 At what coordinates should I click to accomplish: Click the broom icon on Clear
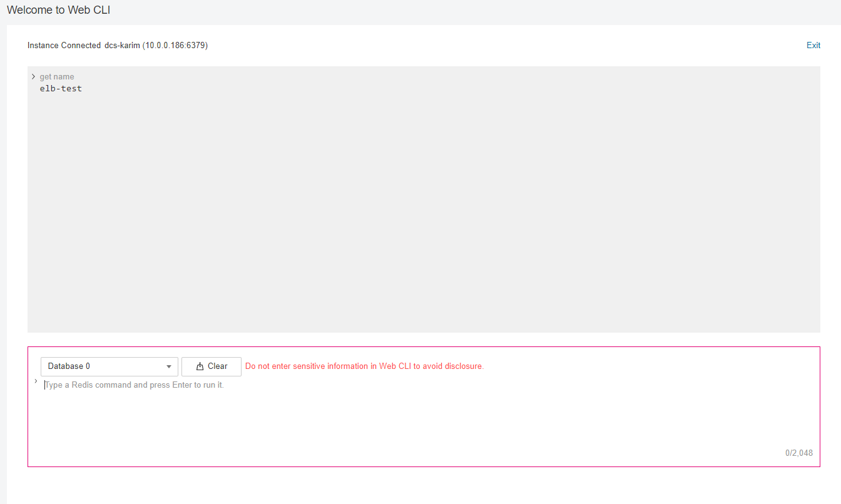point(200,366)
